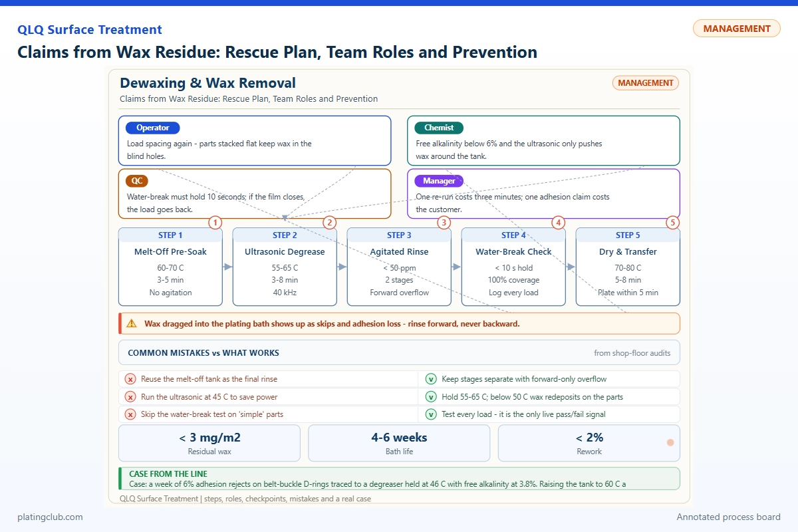This screenshot has width=798, height=532.
Task: Click the 'Run the ultrasonic at 45 C to save power' row
Action: 269,397
